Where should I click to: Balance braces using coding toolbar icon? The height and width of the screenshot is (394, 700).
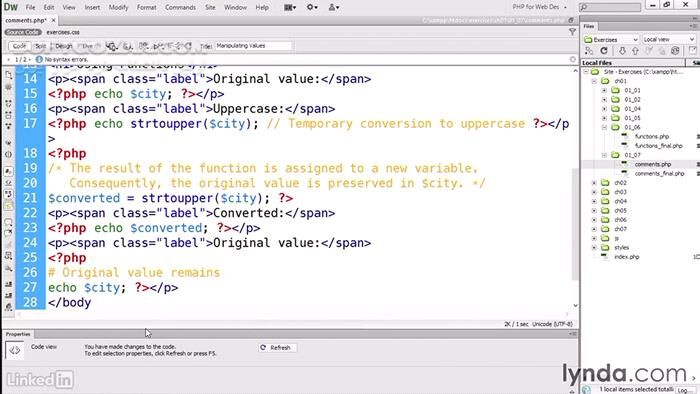point(8,154)
